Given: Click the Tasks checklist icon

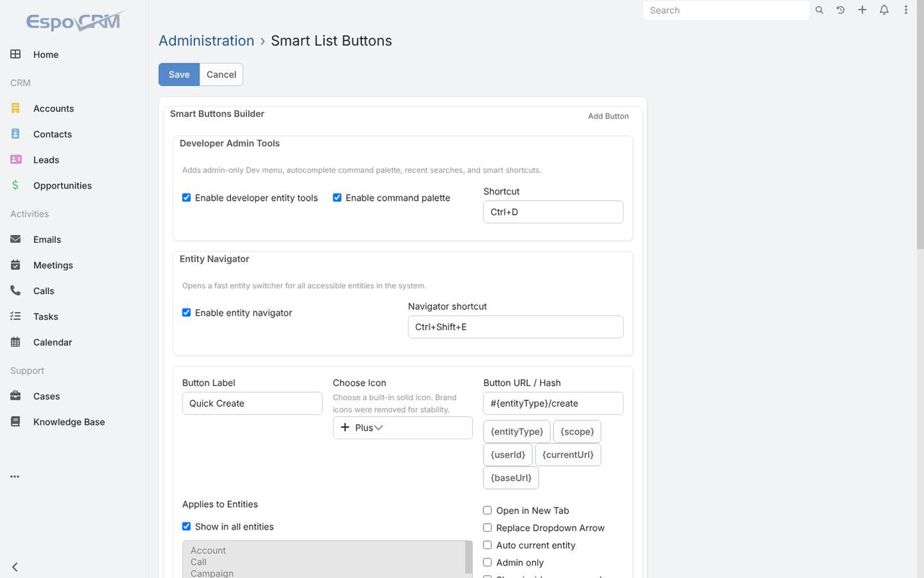Looking at the screenshot, I should (15, 316).
